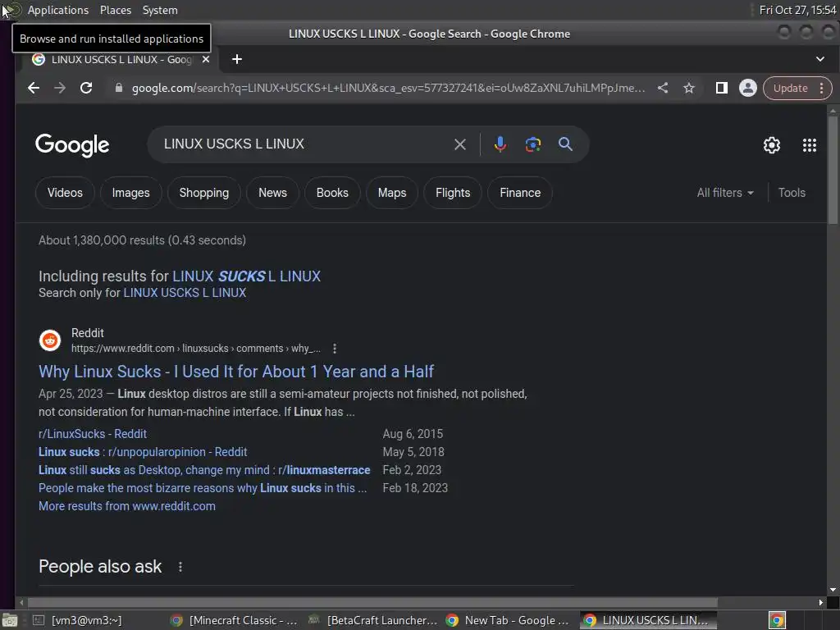The image size is (840, 630).
Task: Switch to Minecraft Classic taskbar window
Action: pos(234,620)
